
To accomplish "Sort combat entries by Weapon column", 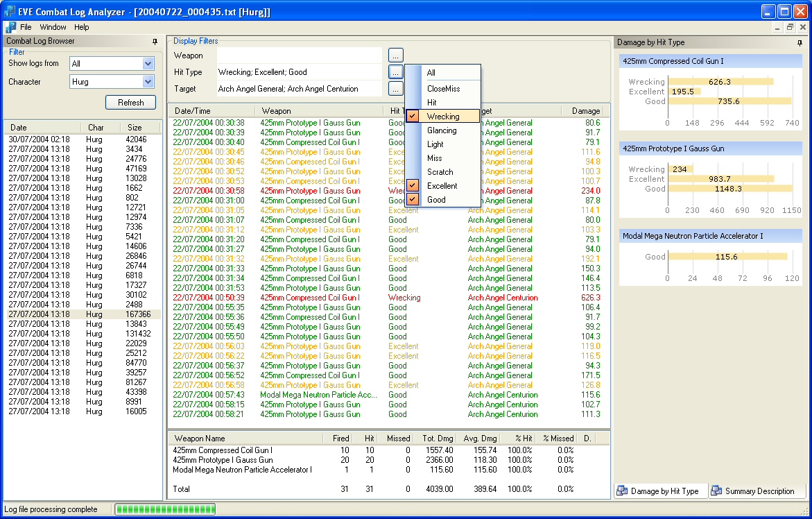I will click(320, 111).
